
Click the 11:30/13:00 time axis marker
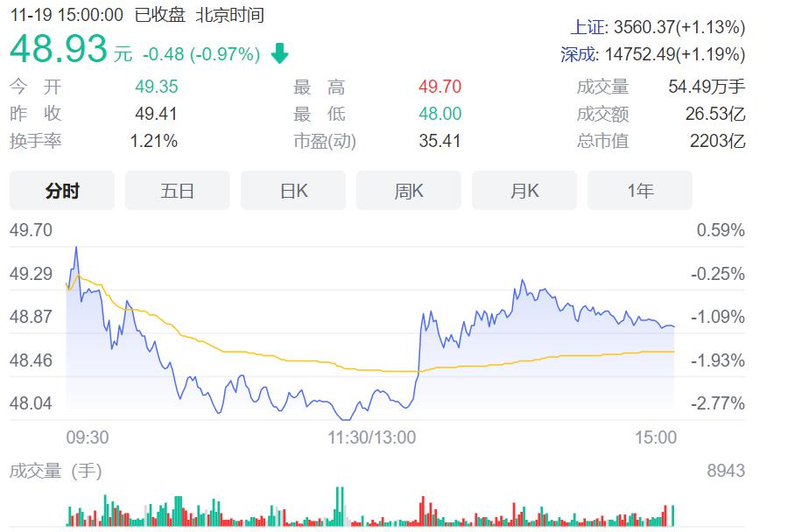tap(372, 437)
